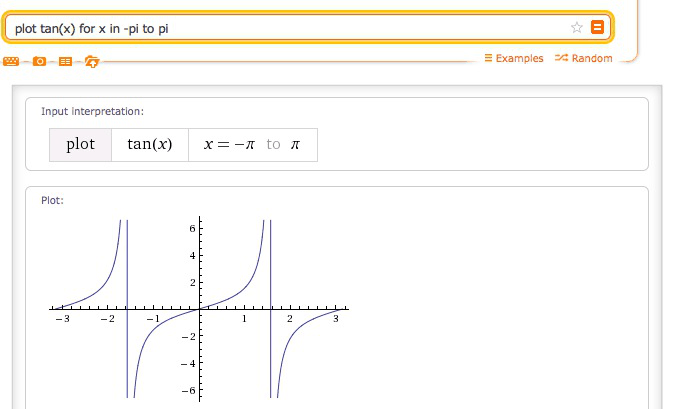Click the orange compute equals button

click(597, 27)
